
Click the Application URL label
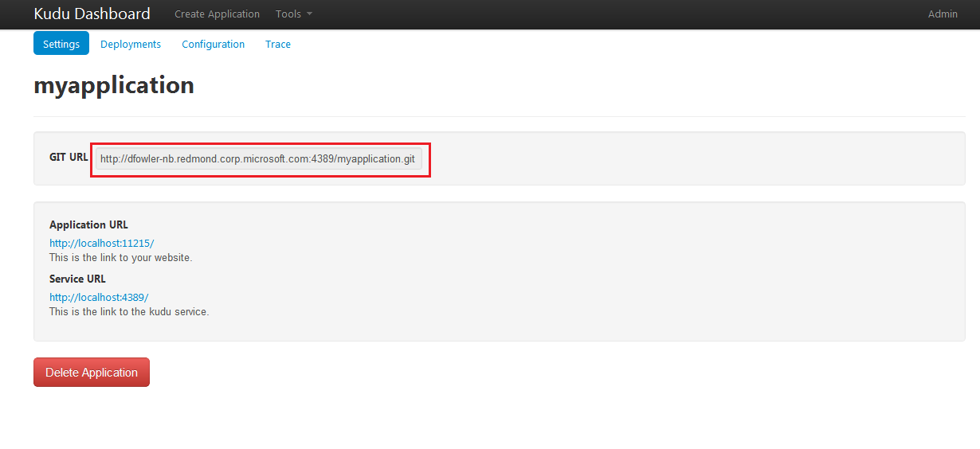(x=88, y=224)
